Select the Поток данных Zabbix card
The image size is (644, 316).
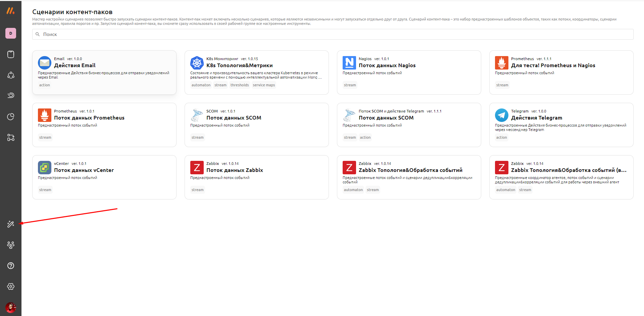pos(256,177)
